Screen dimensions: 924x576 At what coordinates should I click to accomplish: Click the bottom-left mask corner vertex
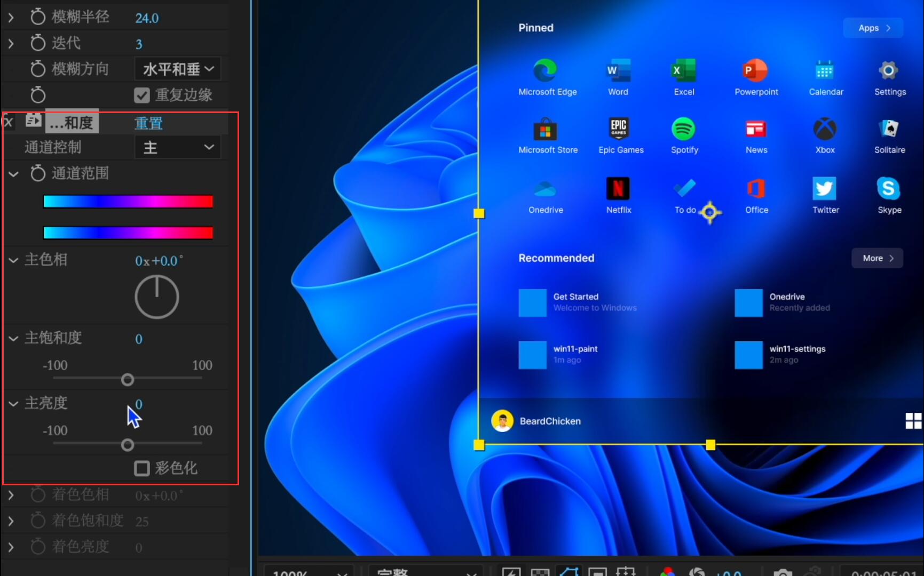point(479,445)
